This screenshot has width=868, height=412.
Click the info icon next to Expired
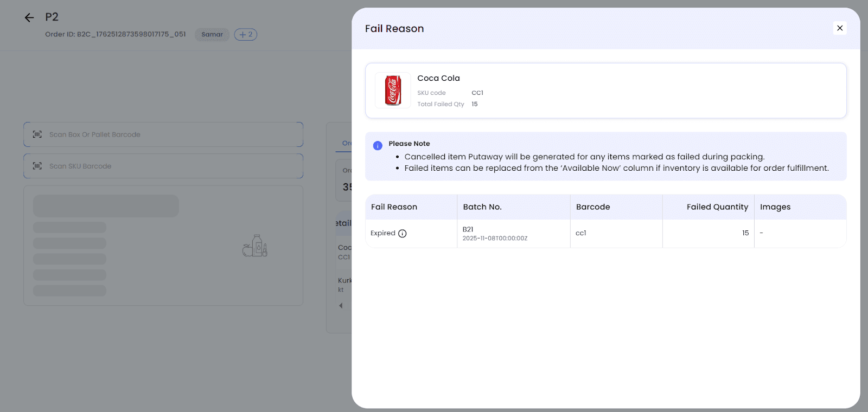click(402, 234)
